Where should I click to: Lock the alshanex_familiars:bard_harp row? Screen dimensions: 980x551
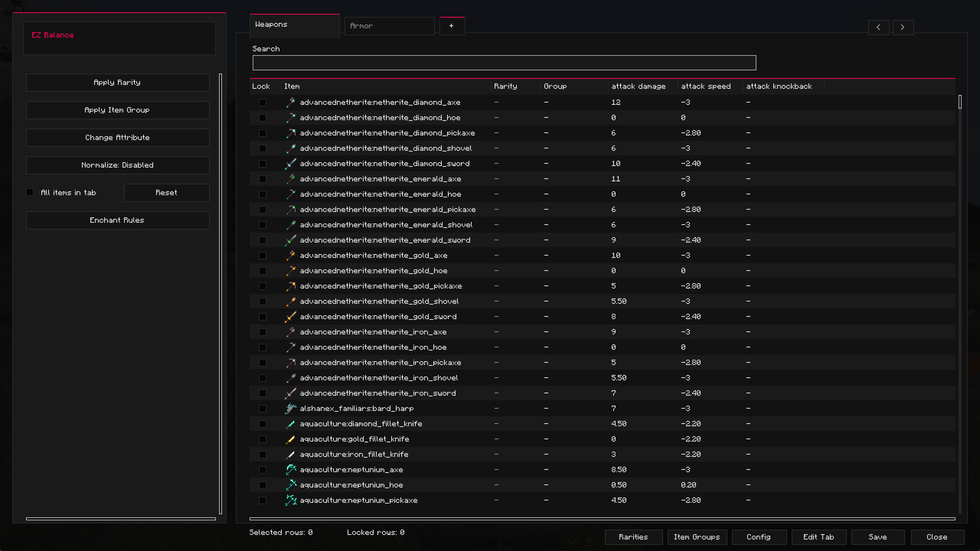tap(262, 408)
